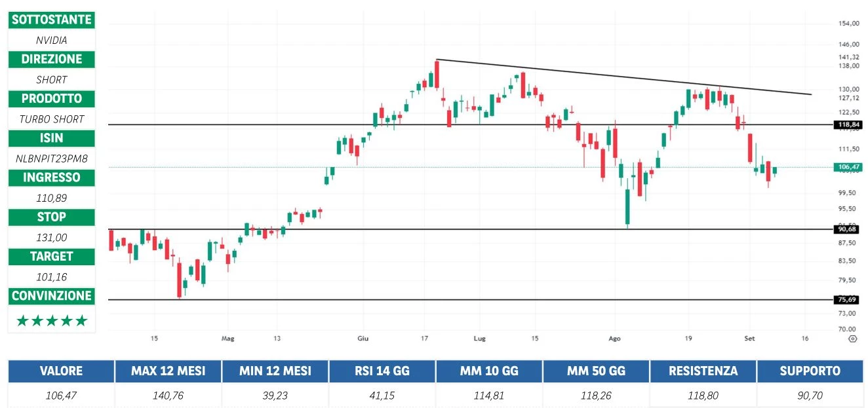868x408 pixels.
Task: Click the middle conviction star
Action: [x=52, y=320]
